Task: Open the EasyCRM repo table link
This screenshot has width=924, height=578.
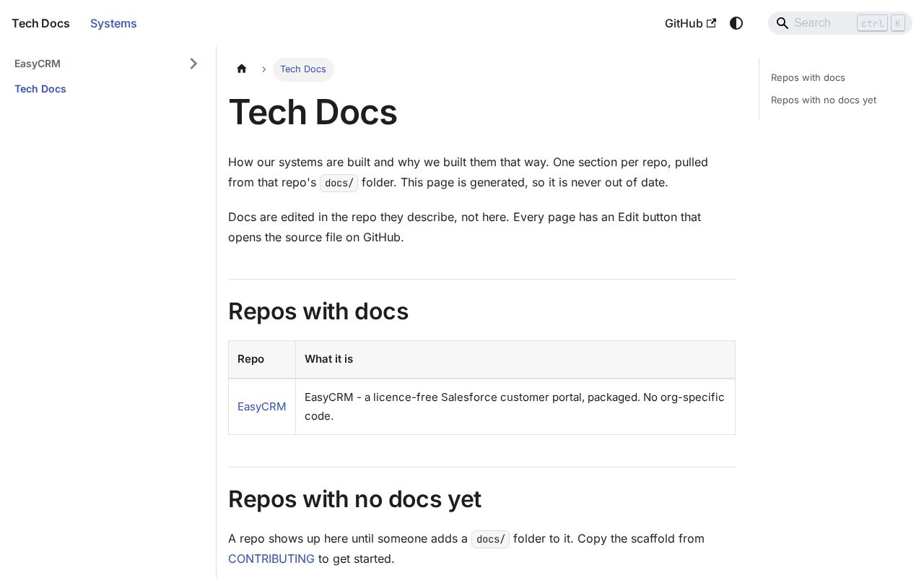Action: pyautogui.click(x=262, y=407)
